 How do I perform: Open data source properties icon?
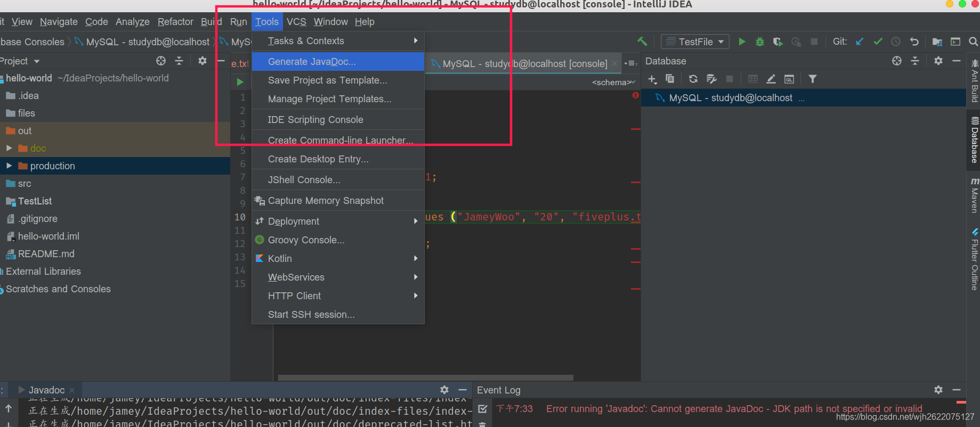coord(711,79)
